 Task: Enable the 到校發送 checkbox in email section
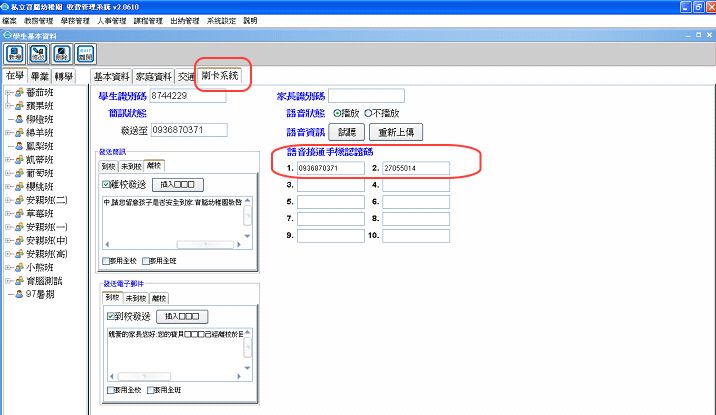pos(111,316)
